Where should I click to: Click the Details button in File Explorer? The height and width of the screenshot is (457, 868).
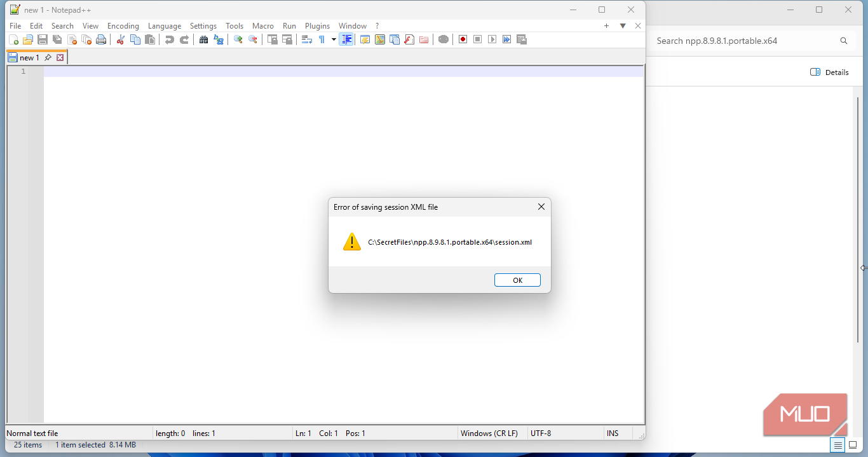tap(829, 72)
